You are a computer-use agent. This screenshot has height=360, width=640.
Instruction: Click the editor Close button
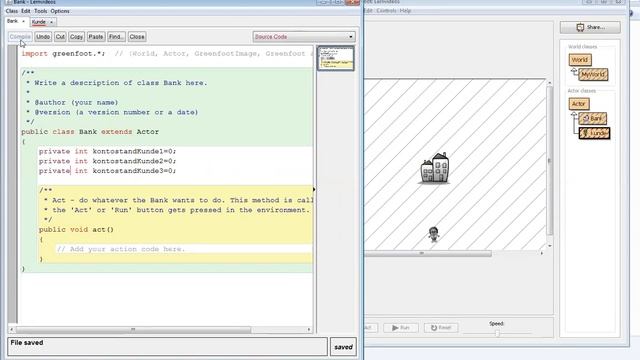click(137, 37)
